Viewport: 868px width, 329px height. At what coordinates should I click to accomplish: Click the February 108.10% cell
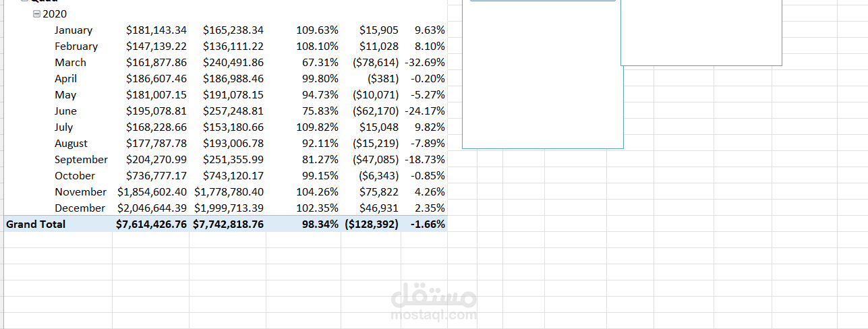pyautogui.click(x=317, y=47)
